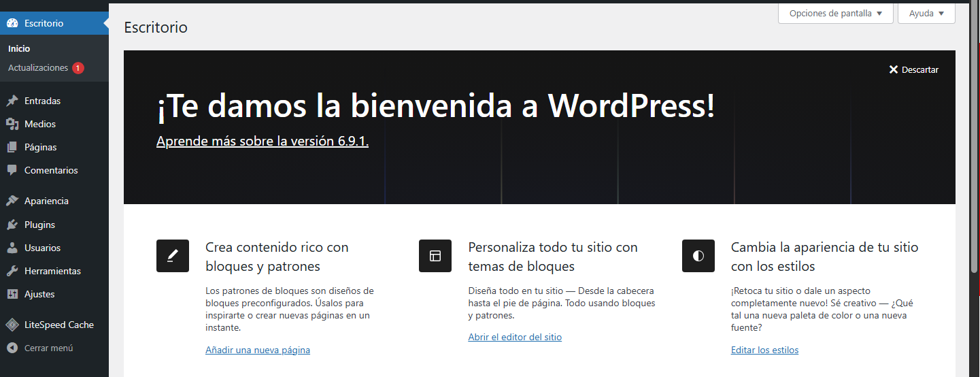Open the Ayuda help dropdown
The height and width of the screenshot is (377, 980).
pos(926,13)
